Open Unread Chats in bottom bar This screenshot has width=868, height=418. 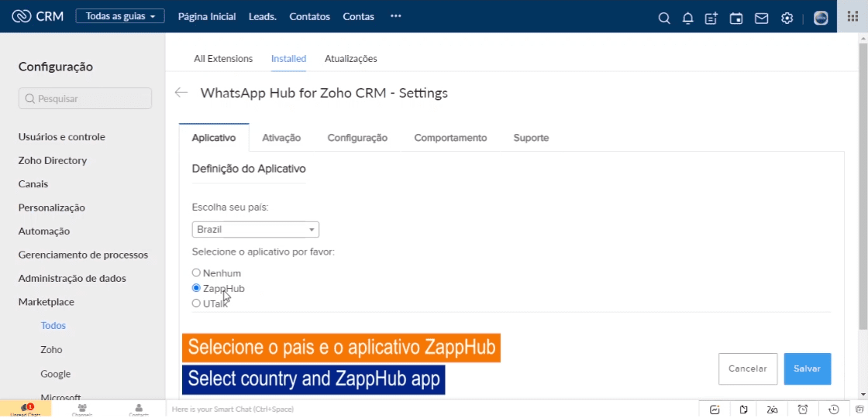point(25,409)
